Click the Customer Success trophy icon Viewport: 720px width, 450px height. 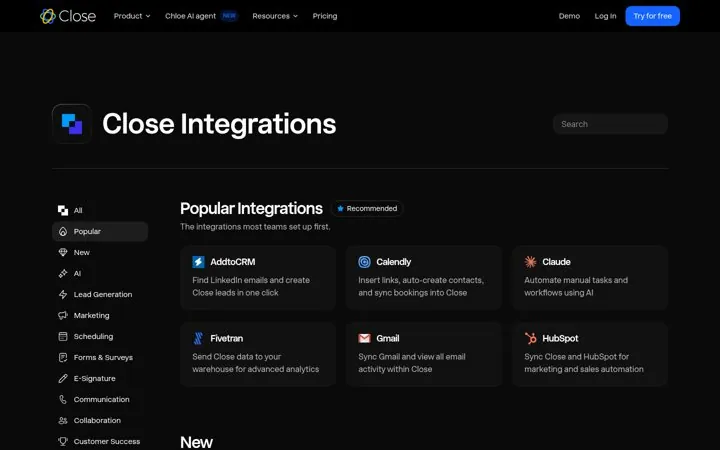tap(63, 442)
